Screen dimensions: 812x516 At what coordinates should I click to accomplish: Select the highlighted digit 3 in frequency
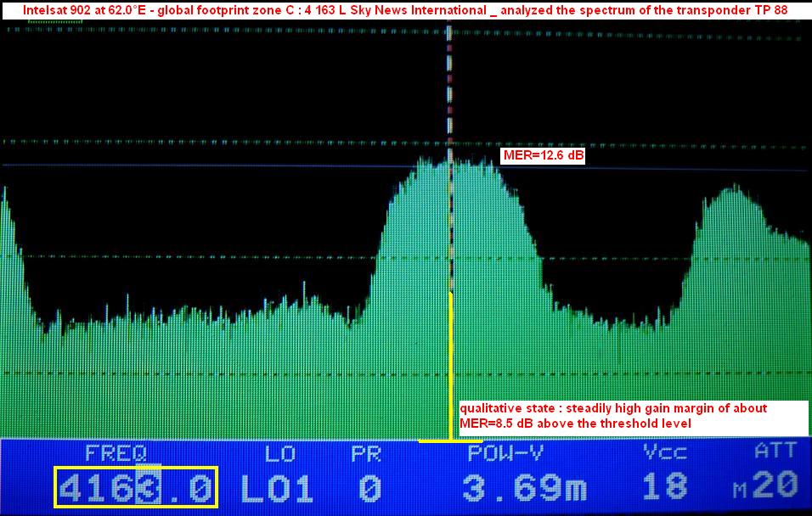pyautogui.click(x=146, y=488)
